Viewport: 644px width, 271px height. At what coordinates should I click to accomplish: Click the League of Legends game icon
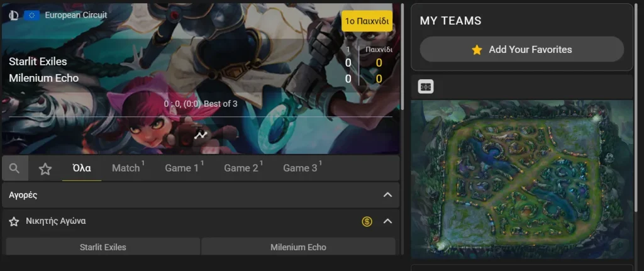pyautogui.click(x=14, y=16)
